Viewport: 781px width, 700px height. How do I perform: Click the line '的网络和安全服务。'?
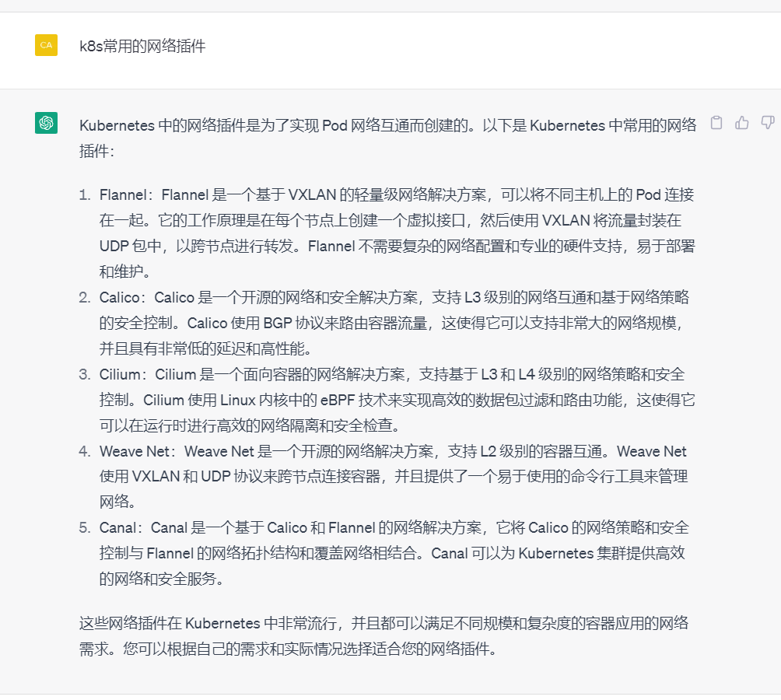click(161, 579)
